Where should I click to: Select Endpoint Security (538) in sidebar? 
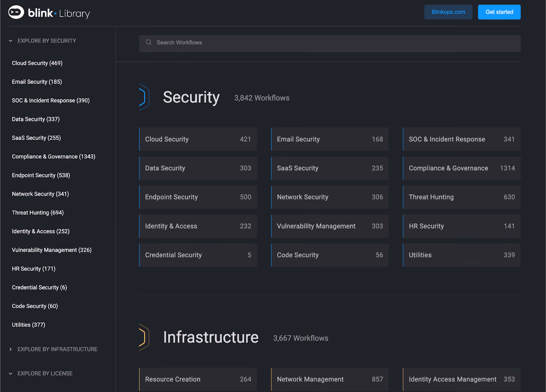[x=41, y=175]
